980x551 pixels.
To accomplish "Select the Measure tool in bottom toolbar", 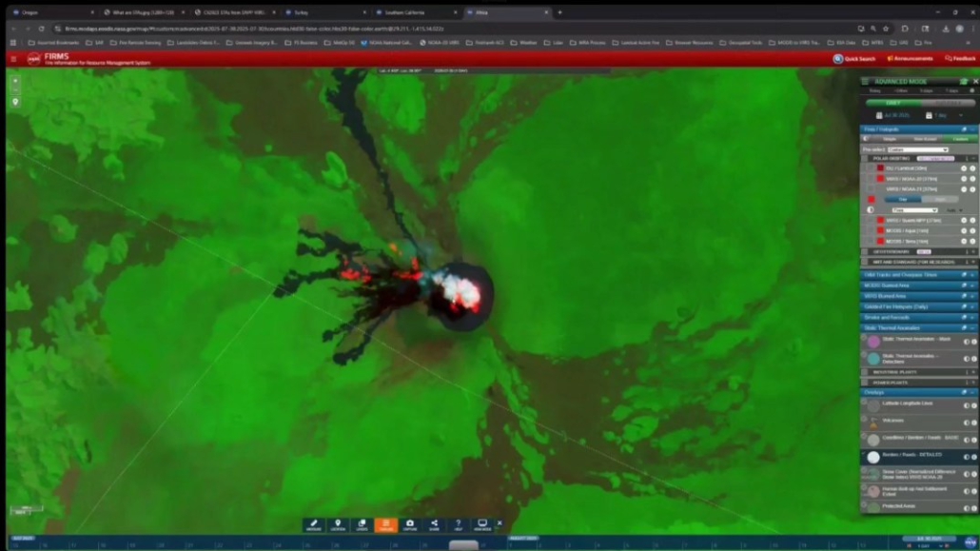I will (313, 524).
